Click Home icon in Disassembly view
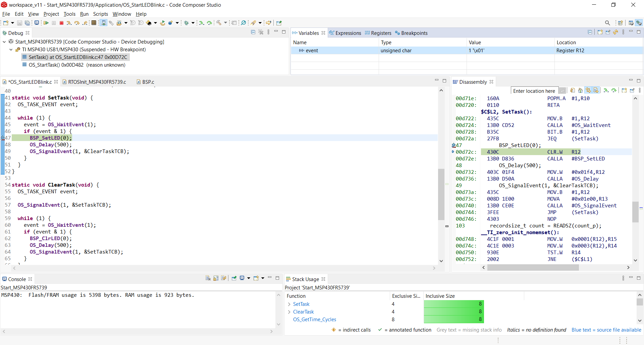Image resolution: width=644 pixels, height=345 pixels. click(580, 90)
